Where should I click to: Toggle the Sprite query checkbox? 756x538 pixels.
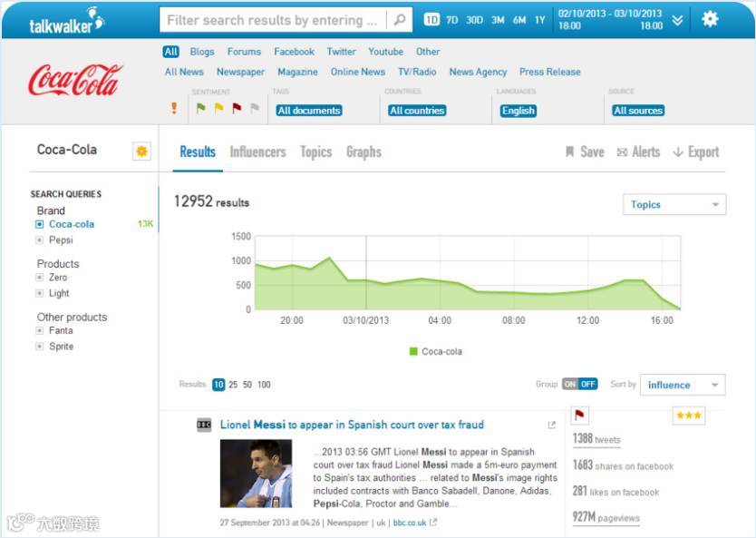coord(40,347)
